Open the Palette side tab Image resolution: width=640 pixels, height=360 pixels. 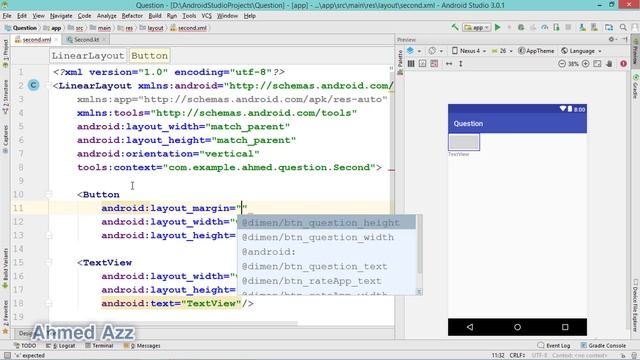400,61
